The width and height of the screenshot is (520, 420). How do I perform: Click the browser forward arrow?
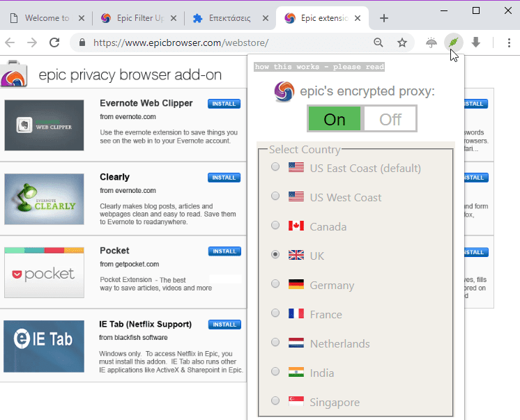coord(32,42)
